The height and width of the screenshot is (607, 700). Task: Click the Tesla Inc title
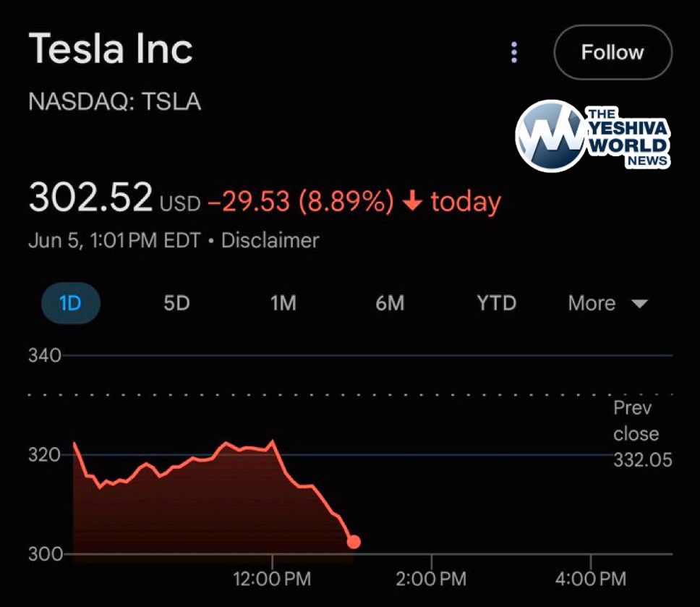pyautogui.click(x=111, y=50)
